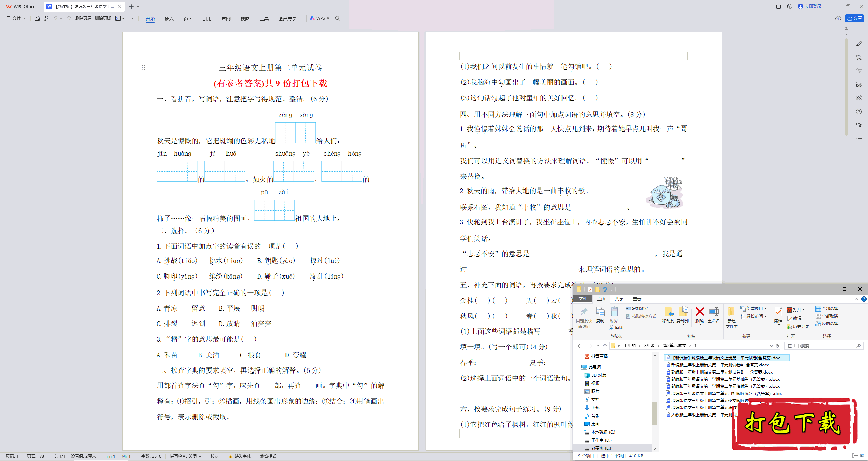Click 全部选择 select all in Explorer
868x461 pixels.
tap(827, 309)
